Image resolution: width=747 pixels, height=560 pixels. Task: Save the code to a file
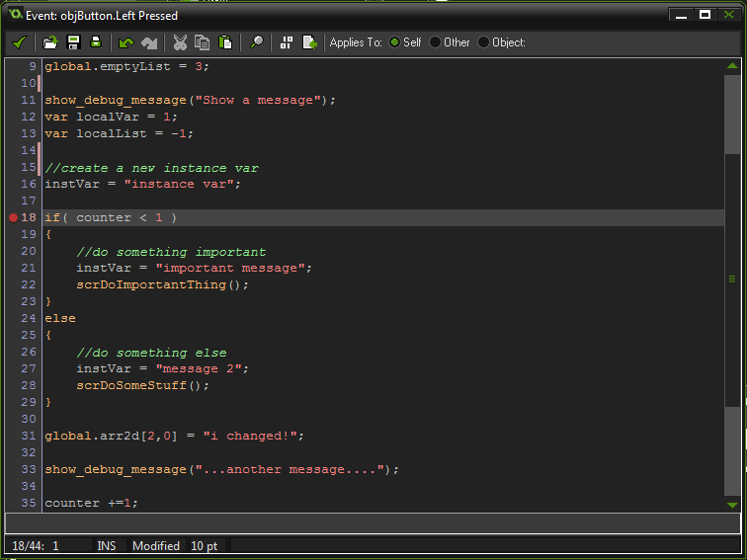73,42
